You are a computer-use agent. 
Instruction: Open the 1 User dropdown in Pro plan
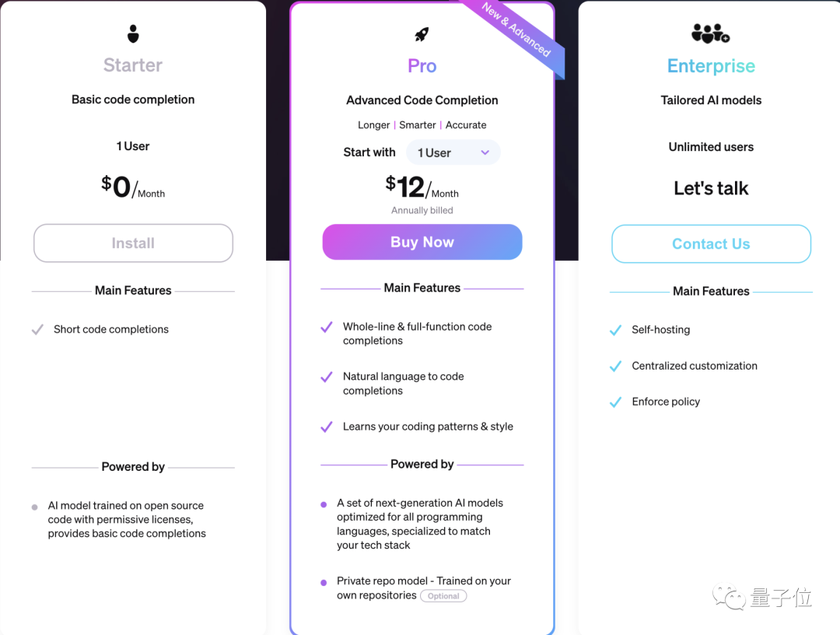[x=453, y=152]
